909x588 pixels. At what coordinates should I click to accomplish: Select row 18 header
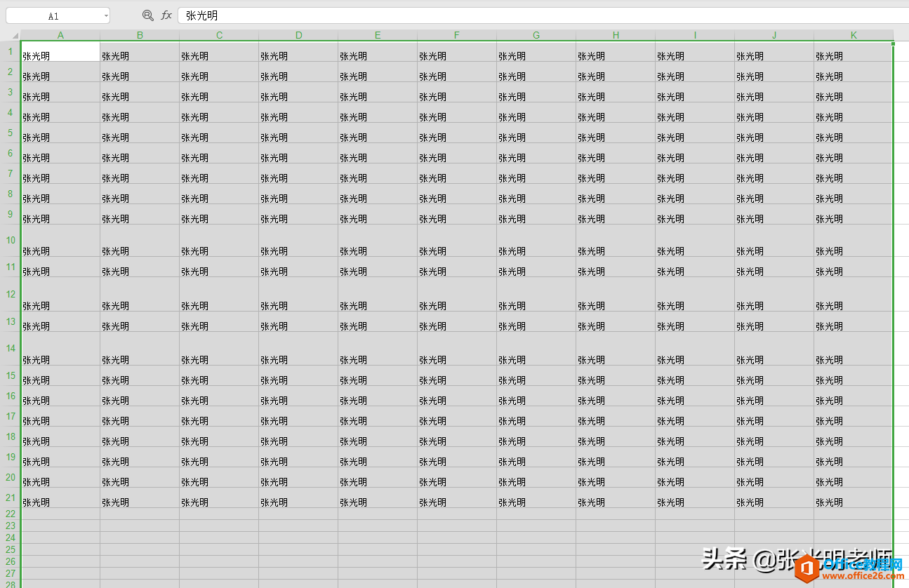pyautogui.click(x=11, y=436)
